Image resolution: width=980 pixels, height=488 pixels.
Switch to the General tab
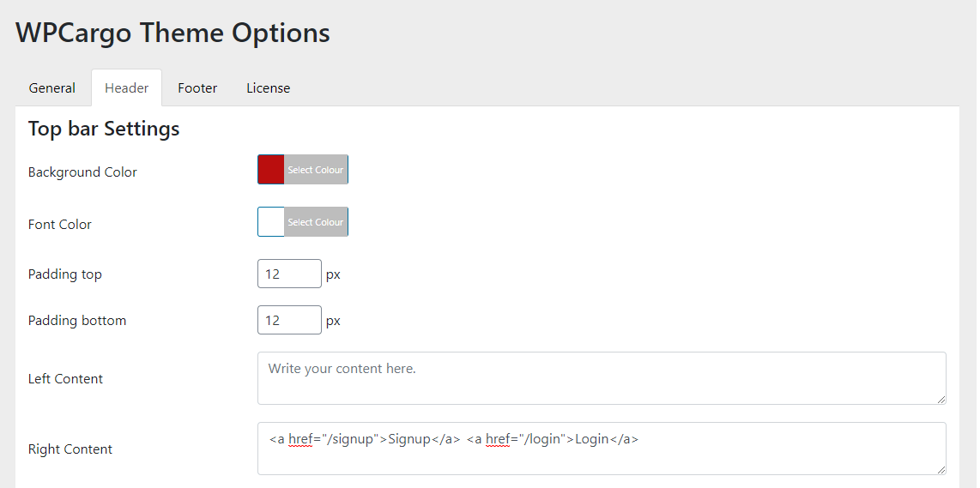coord(51,88)
